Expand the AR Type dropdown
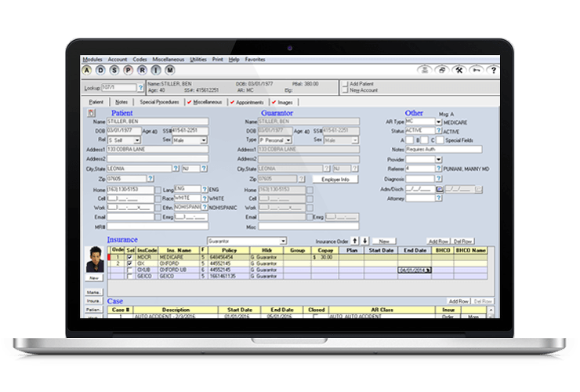 coord(438,122)
